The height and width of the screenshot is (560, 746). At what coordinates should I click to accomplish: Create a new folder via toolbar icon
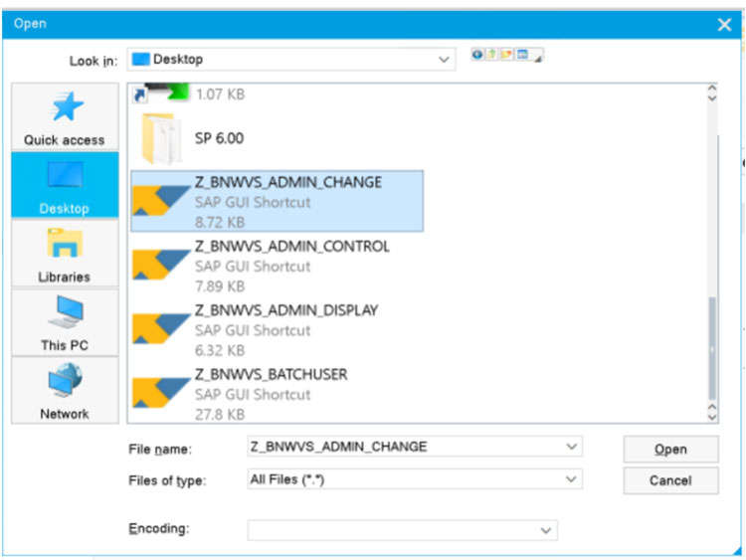pyautogui.click(x=507, y=56)
